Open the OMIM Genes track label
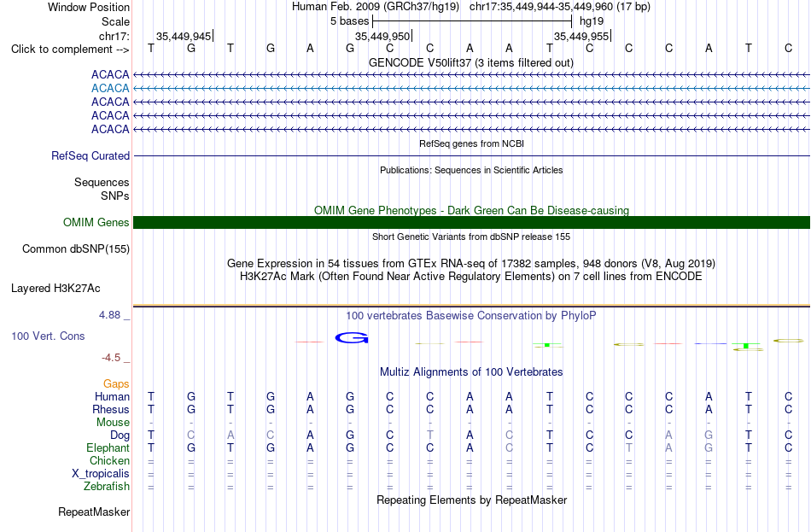The width and height of the screenshot is (811, 532). 96,223
